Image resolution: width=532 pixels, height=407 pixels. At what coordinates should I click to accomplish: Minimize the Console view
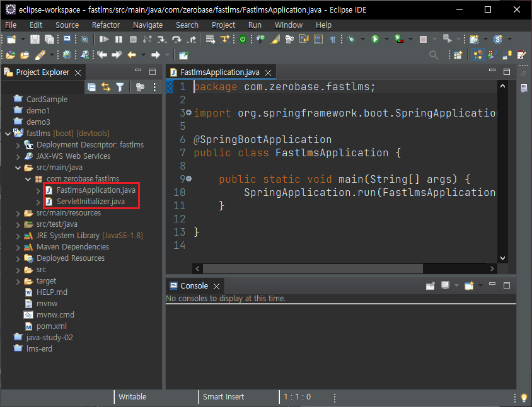pyautogui.click(x=492, y=284)
